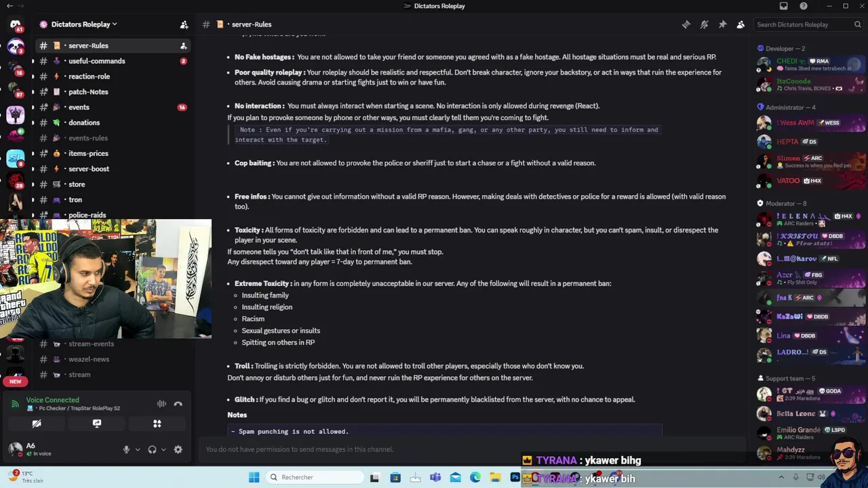Image resolution: width=868 pixels, height=488 pixels.
Task: Open the weather widget showing 13°C
Action: (26, 476)
